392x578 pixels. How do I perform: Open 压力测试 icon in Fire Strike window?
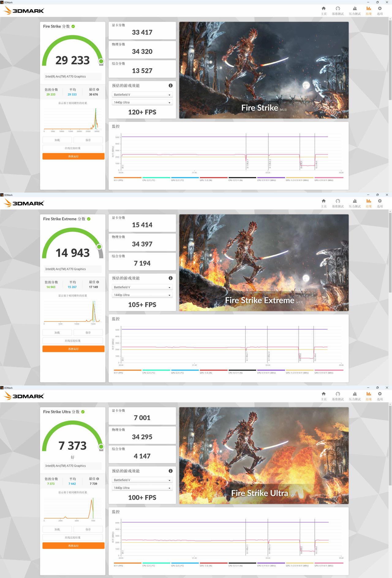[355, 9]
